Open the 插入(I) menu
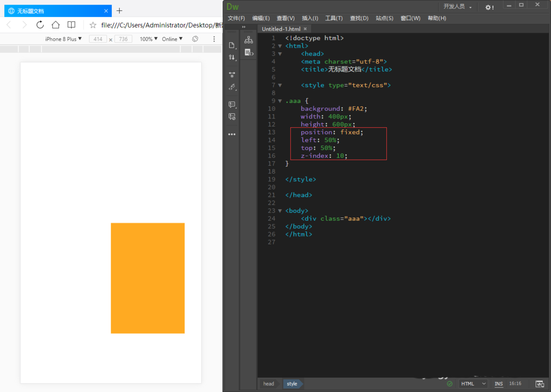This screenshot has height=392, width=551. [x=310, y=18]
